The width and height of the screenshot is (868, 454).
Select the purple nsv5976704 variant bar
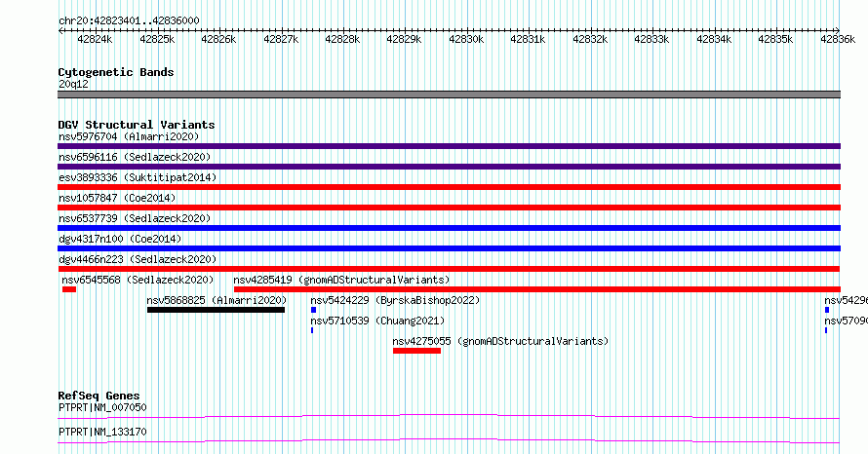click(449, 146)
